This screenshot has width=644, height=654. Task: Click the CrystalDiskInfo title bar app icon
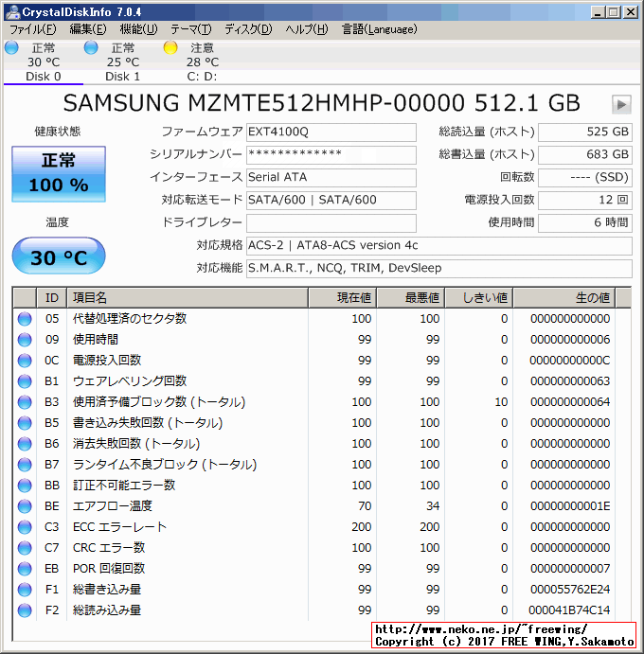coord(12,12)
